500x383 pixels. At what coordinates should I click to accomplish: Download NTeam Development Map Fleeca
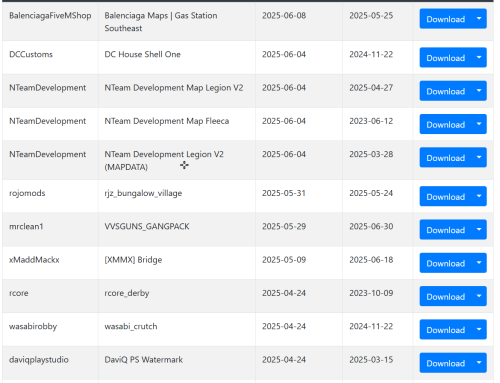pyautogui.click(x=446, y=124)
